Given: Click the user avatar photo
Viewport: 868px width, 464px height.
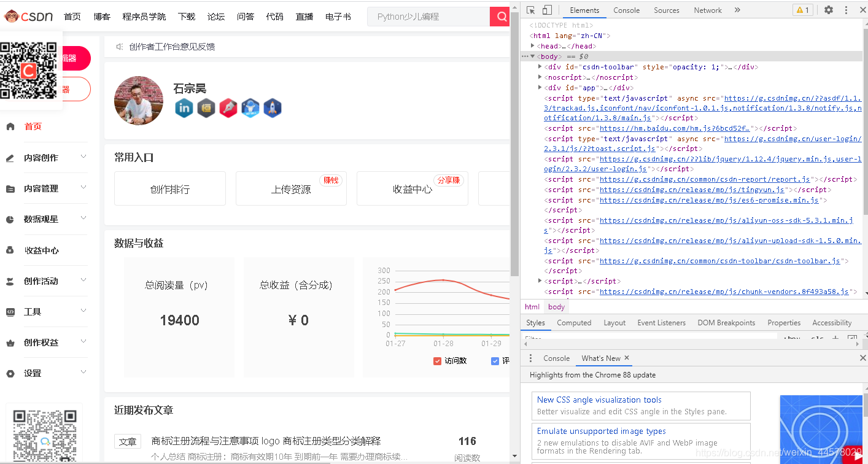Looking at the screenshot, I should click(x=139, y=101).
